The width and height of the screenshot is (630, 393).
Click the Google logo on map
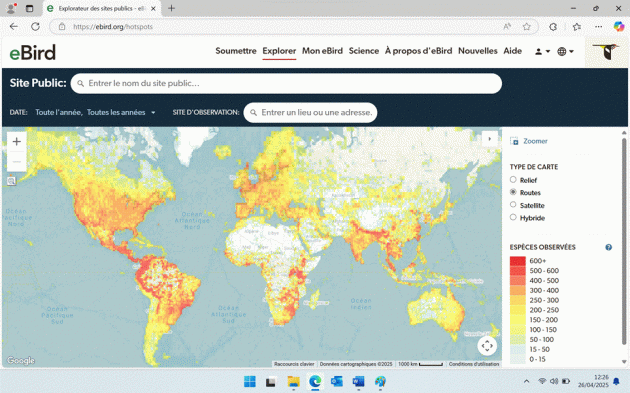pyautogui.click(x=21, y=360)
